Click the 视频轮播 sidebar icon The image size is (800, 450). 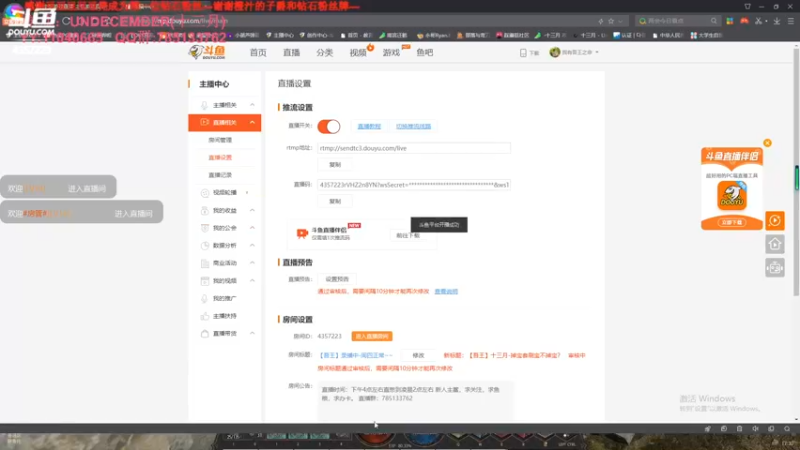pos(205,193)
